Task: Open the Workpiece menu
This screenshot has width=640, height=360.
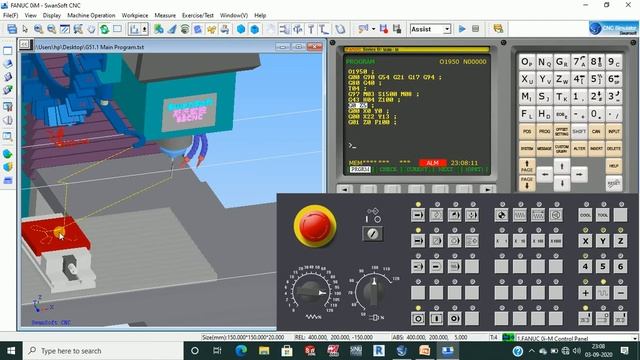Action: coord(135,15)
